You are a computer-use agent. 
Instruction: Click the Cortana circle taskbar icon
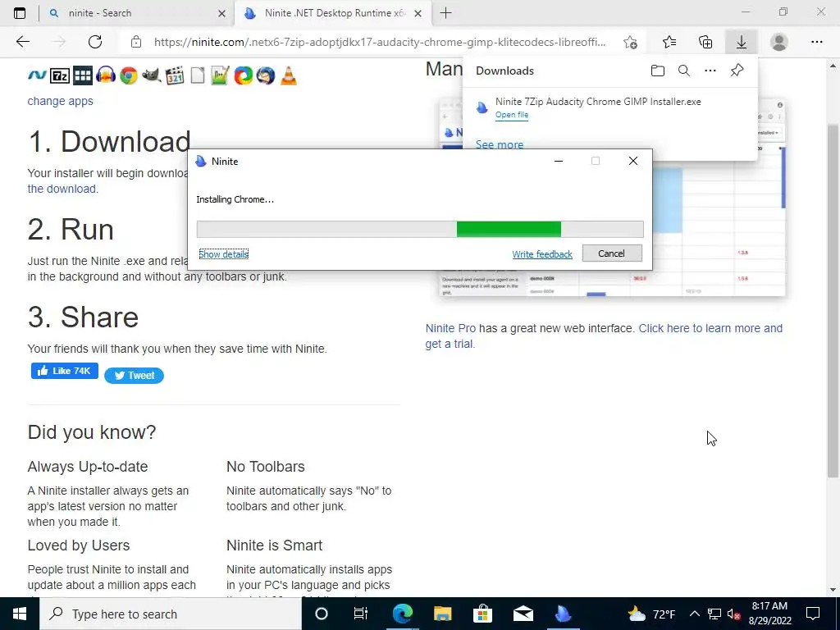coord(321,614)
